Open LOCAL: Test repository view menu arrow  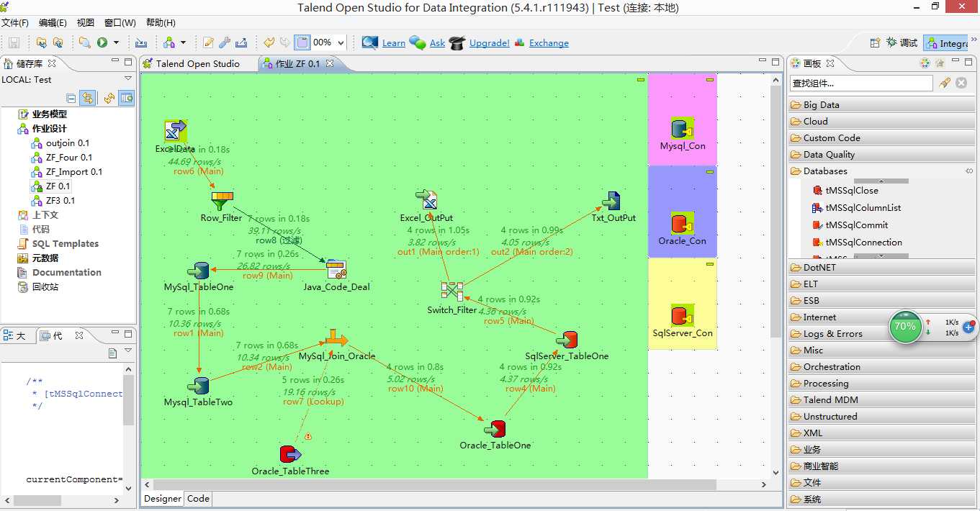128,78
